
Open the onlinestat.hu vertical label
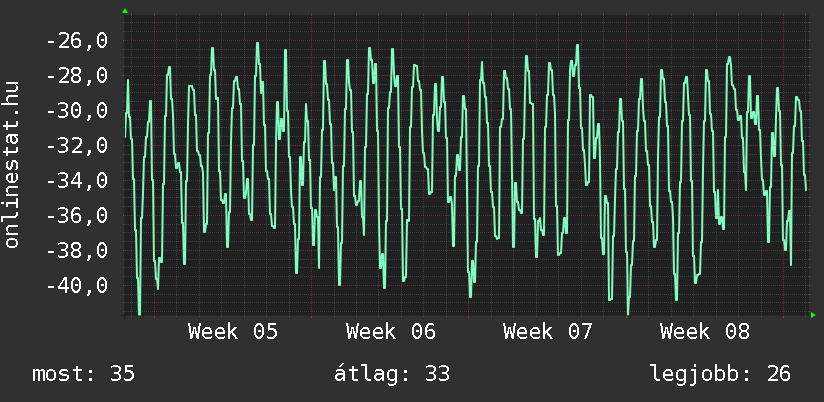coord(12,165)
